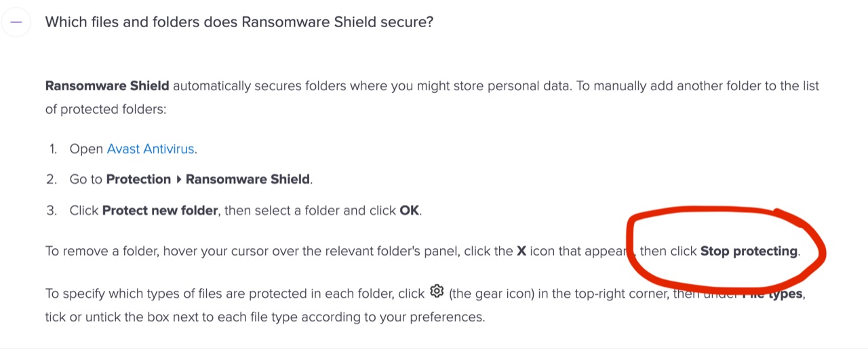The width and height of the screenshot is (868, 356).
Task: Click the partially hidden 'File types' text
Action: point(772,294)
